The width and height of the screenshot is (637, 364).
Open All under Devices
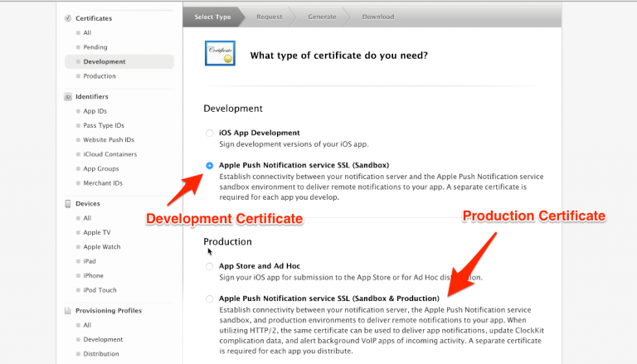pos(87,218)
